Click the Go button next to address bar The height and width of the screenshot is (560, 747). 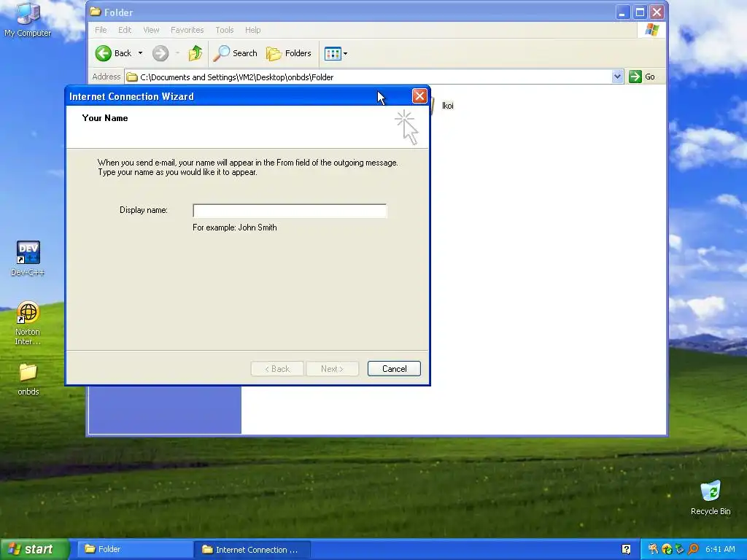pos(642,77)
